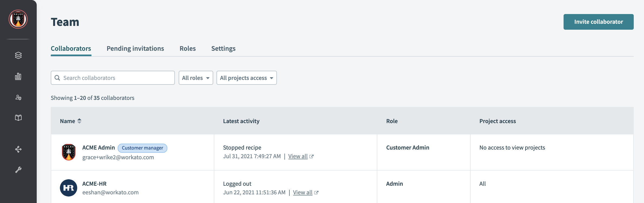Click the workspace logo in the sidebar
644x203 pixels.
tap(18, 19)
